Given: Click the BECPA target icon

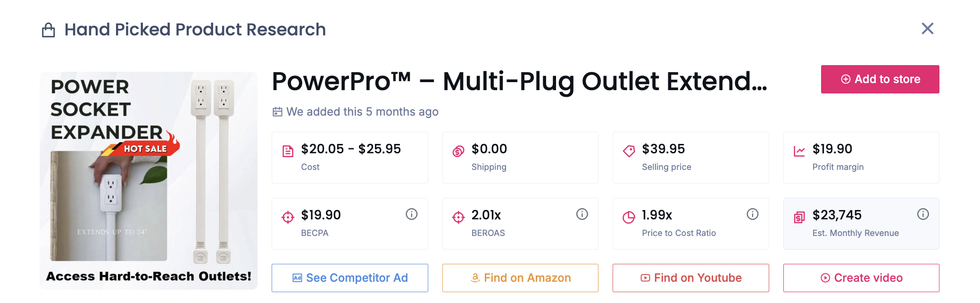Looking at the screenshot, I should pos(287,217).
